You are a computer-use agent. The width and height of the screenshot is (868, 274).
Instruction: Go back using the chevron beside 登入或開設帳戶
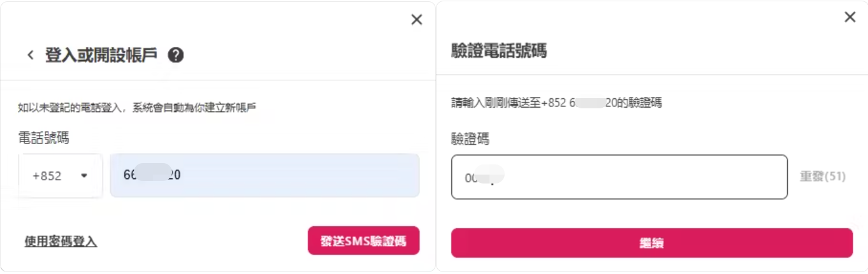30,55
